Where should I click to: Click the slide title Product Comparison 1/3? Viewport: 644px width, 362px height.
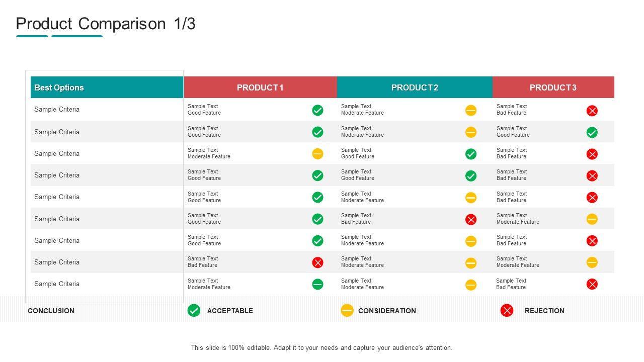click(106, 24)
